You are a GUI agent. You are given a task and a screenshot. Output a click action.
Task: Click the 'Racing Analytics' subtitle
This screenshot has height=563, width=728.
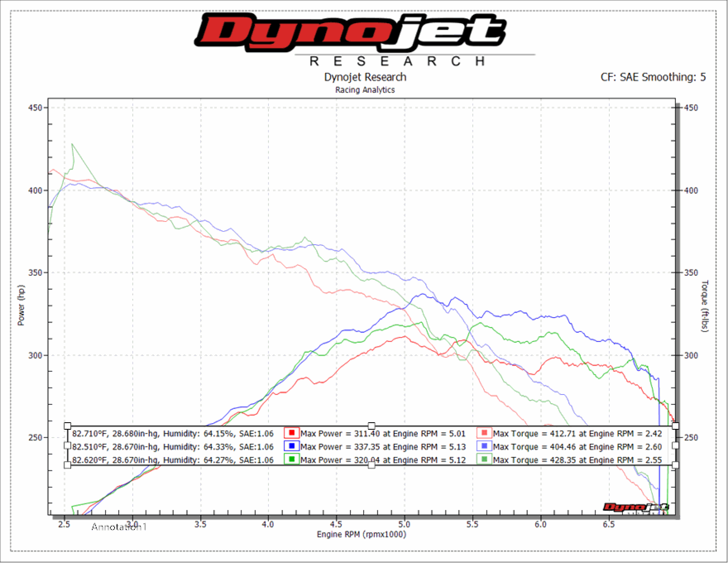point(365,90)
